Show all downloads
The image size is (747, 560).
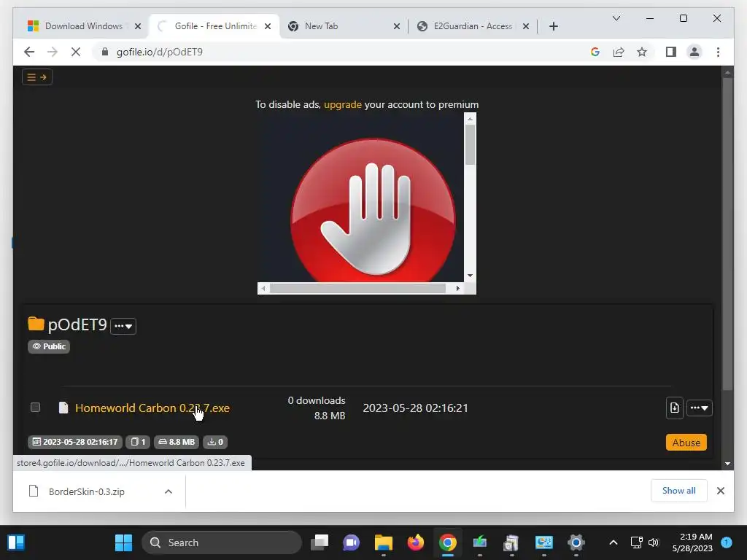point(679,491)
